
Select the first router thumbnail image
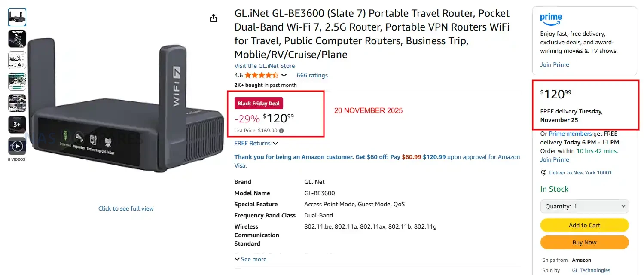(x=17, y=17)
